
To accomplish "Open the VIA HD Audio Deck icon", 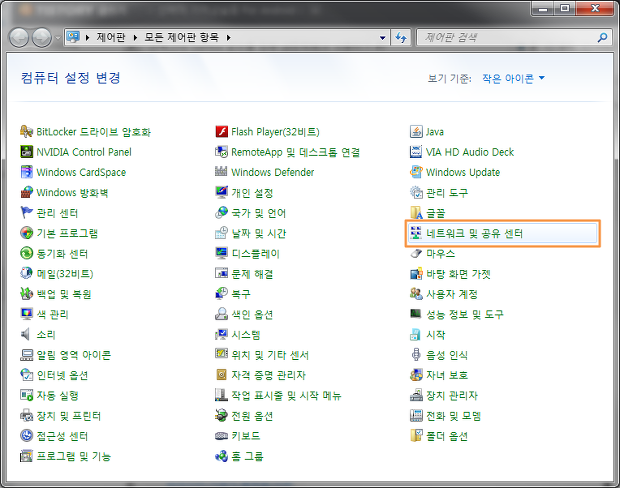I will tap(416, 152).
